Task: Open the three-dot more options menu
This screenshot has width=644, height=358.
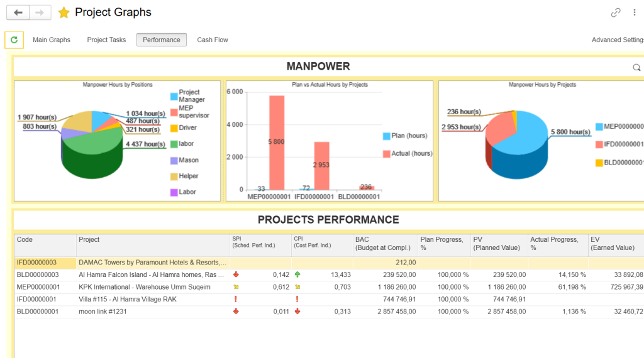Action: coord(635,13)
